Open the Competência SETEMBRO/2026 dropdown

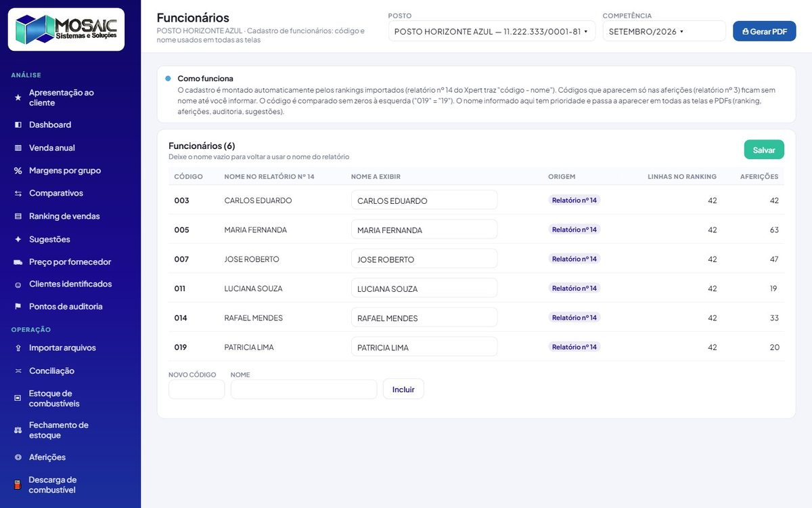click(x=664, y=31)
